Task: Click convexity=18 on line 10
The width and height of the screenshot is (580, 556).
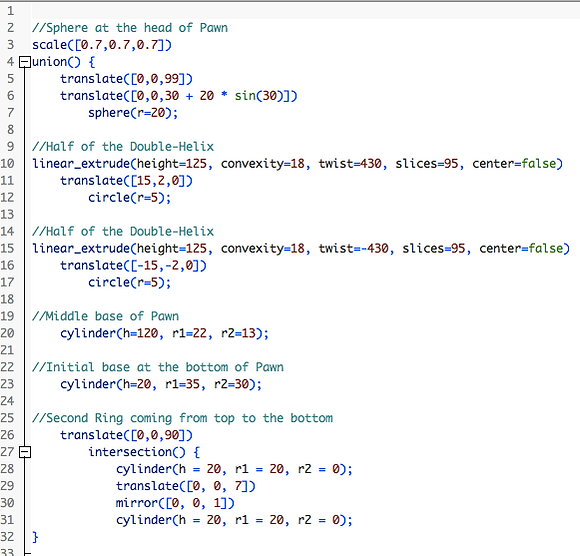Action: click(x=263, y=164)
